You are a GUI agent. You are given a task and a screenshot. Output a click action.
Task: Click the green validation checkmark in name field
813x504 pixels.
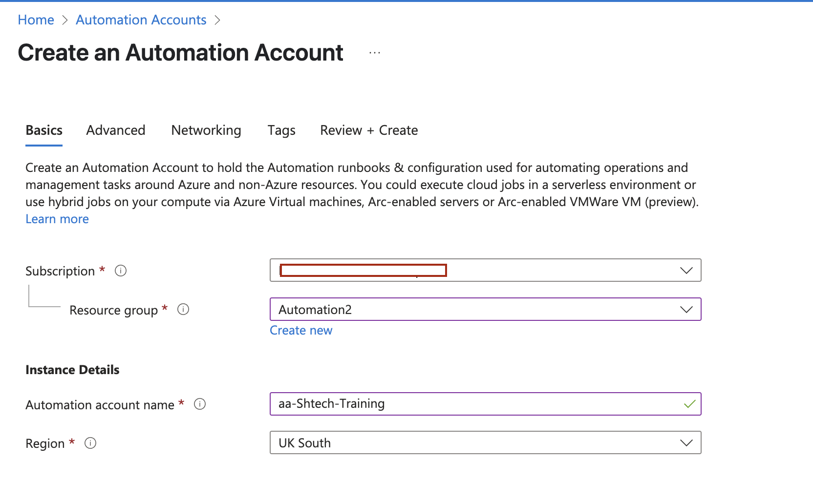click(690, 404)
